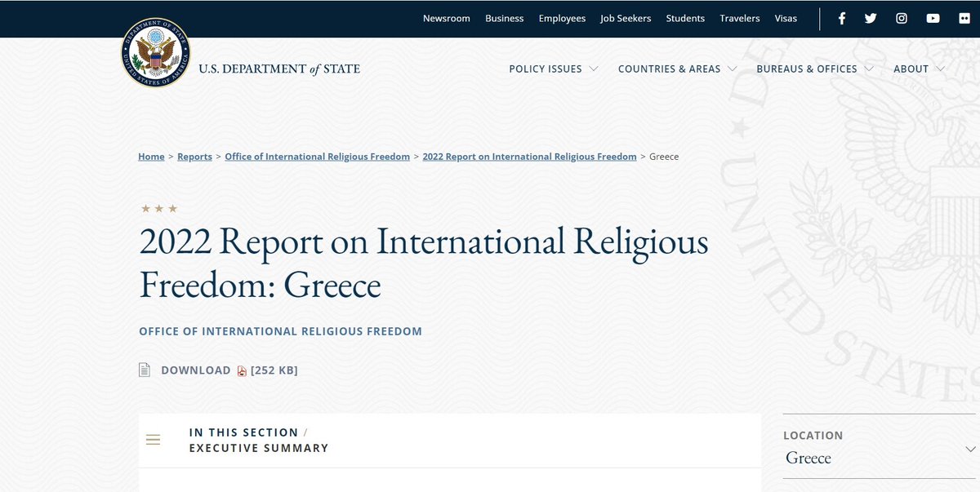Open the State Department Facebook page icon
Screen dimensions: 980x492
pos(842,18)
